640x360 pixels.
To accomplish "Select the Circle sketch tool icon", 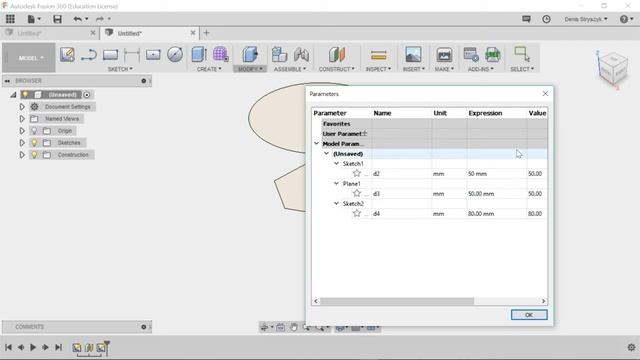I will 175,55.
